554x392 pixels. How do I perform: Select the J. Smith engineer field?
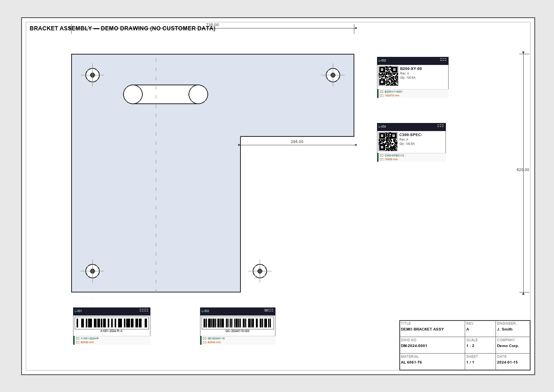tap(504, 329)
